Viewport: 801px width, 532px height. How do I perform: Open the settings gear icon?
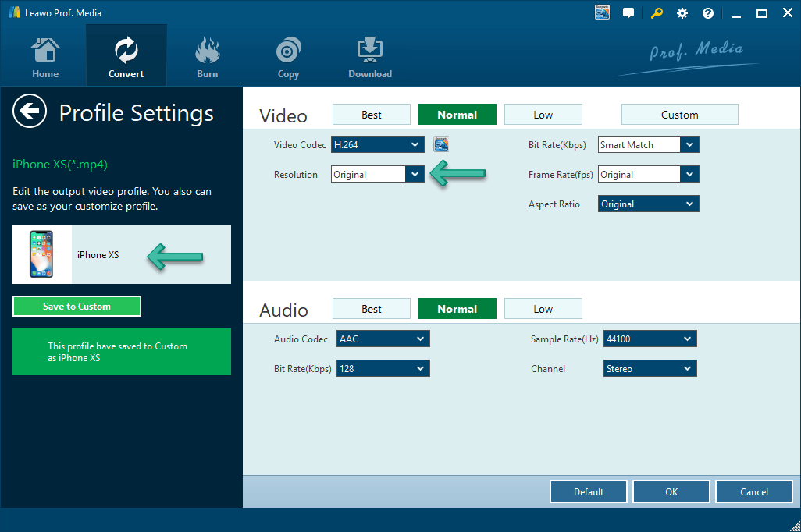pos(682,13)
